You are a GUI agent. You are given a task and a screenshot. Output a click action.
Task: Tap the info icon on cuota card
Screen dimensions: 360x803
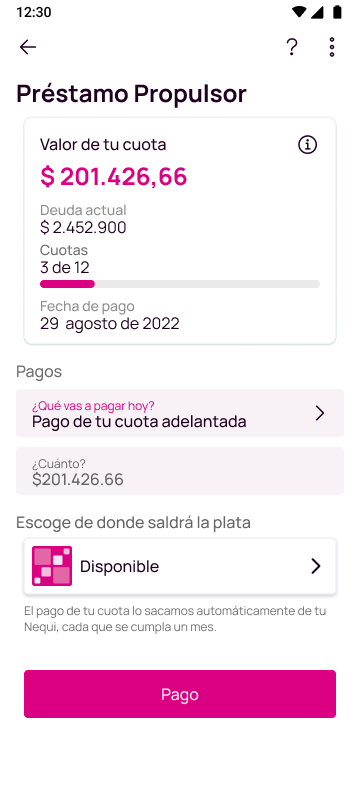pos(307,145)
